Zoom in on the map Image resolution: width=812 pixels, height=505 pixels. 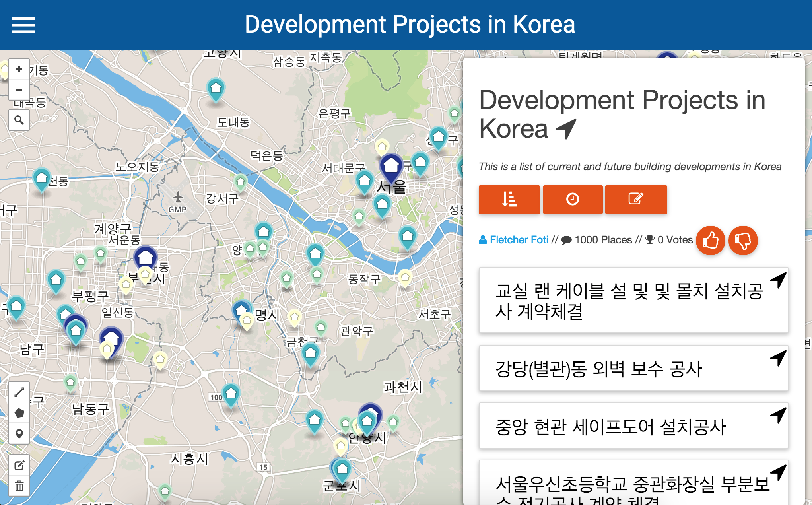[x=19, y=69]
